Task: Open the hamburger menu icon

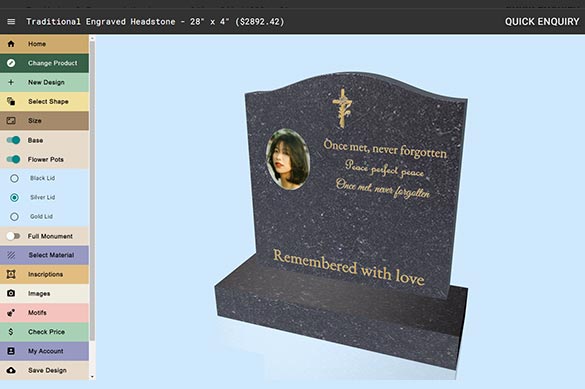Action: point(11,22)
